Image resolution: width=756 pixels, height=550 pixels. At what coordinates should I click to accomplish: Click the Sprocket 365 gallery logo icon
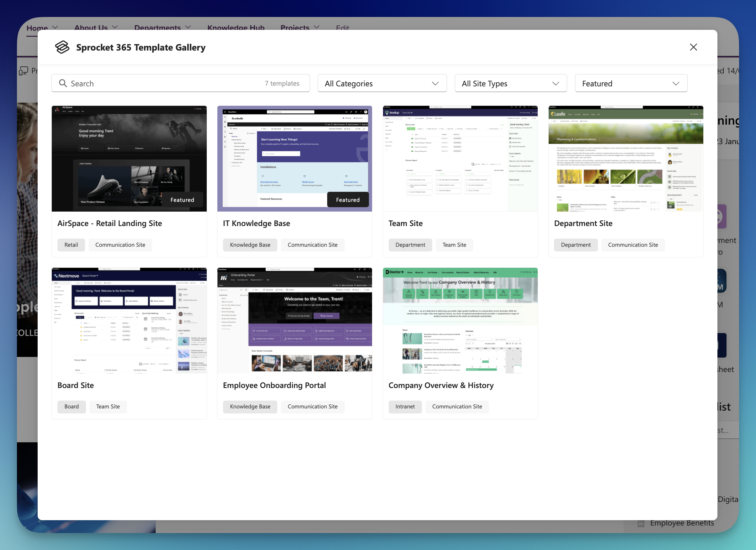tap(62, 47)
